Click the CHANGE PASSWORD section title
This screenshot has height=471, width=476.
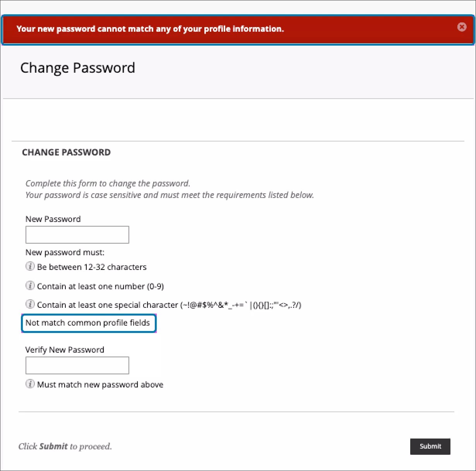[66, 152]
